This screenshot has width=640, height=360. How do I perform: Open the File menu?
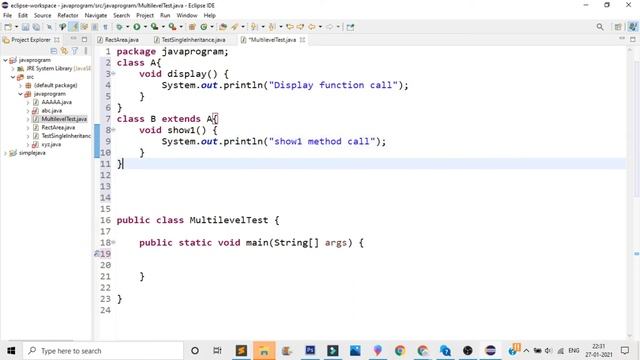(x=7, y=15)
